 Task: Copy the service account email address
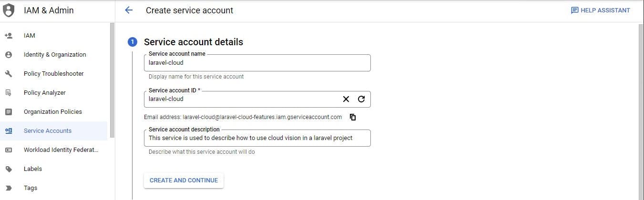pos(353,117)
